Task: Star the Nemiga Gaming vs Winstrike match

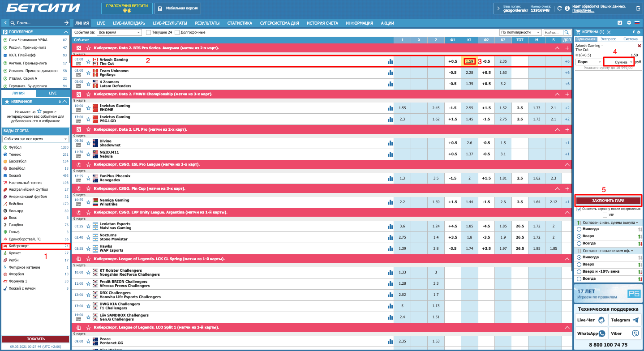Action: (88, 202)
